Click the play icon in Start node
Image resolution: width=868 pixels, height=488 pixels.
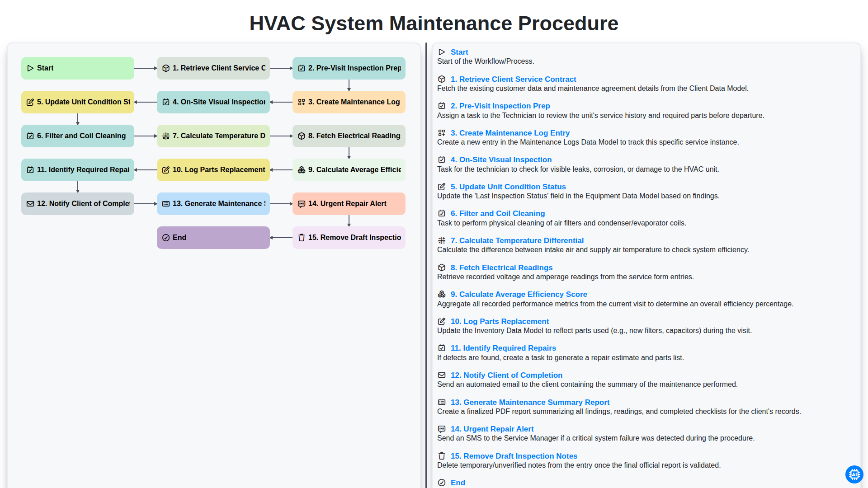30,68
